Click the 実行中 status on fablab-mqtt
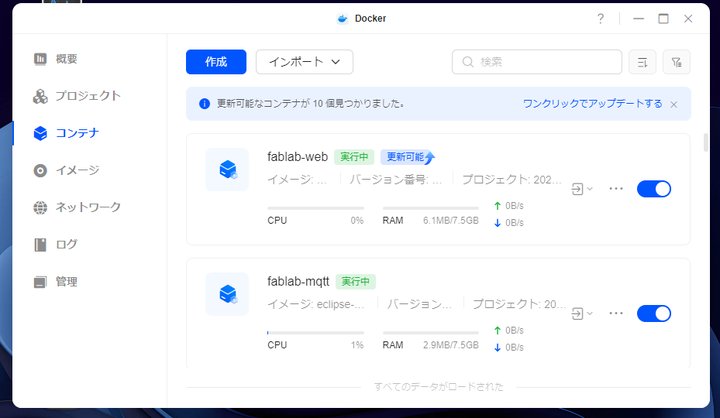The image size is (720, 418). pyautogui.click(x=355, y=282)
